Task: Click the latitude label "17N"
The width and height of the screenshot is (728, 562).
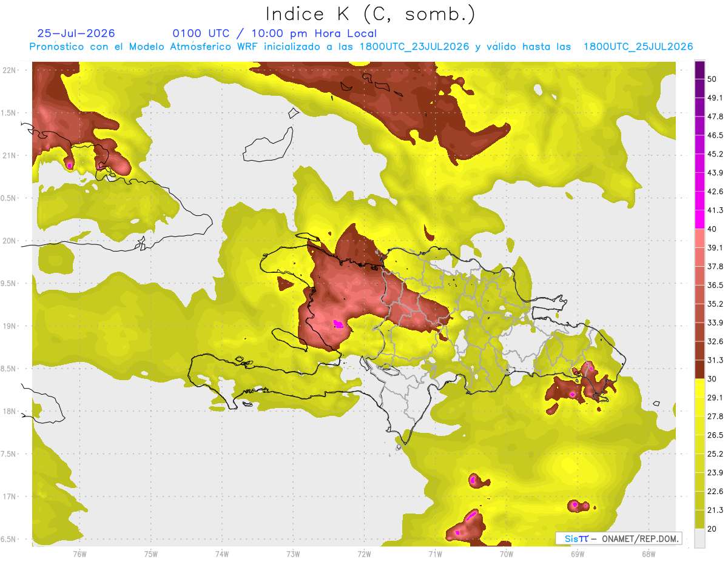Action: 10,497
